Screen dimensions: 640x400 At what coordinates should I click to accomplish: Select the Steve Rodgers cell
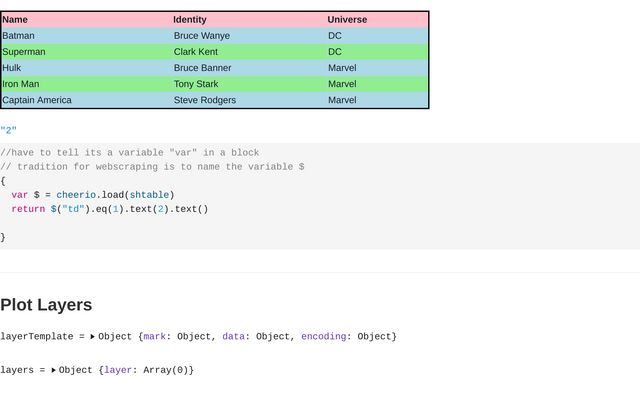pyautogui.click(x=205, y=100)
